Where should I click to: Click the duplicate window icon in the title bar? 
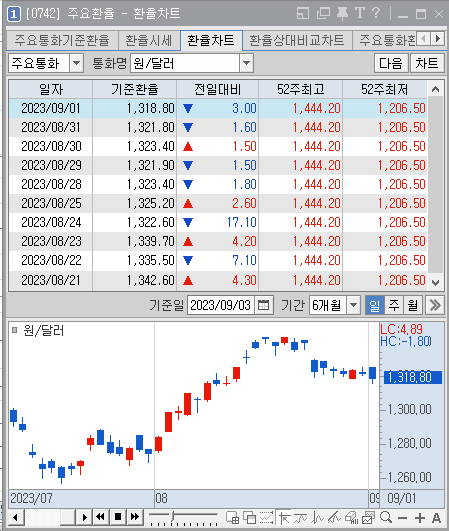coord(323,14)
